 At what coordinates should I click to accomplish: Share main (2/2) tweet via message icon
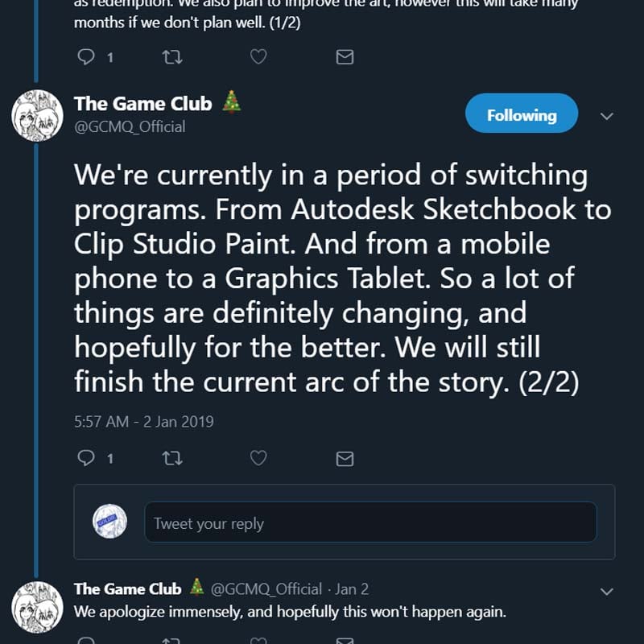[345, 458]
